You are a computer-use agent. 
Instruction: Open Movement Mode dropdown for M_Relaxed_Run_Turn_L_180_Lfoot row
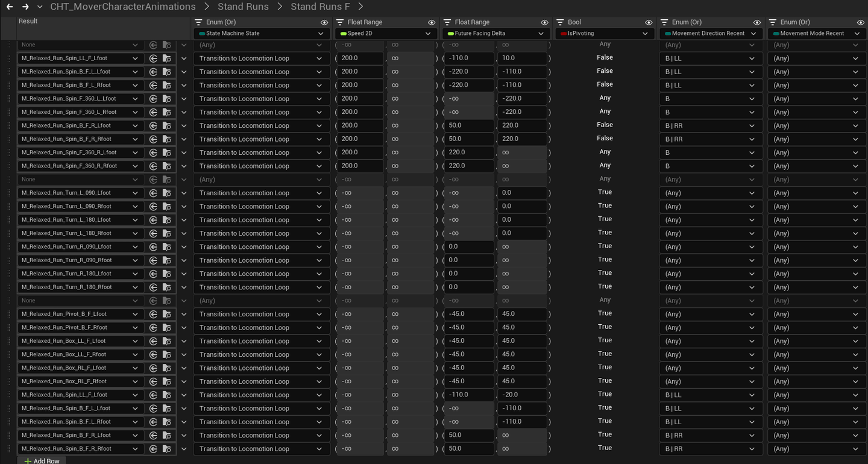pos(817,220)
